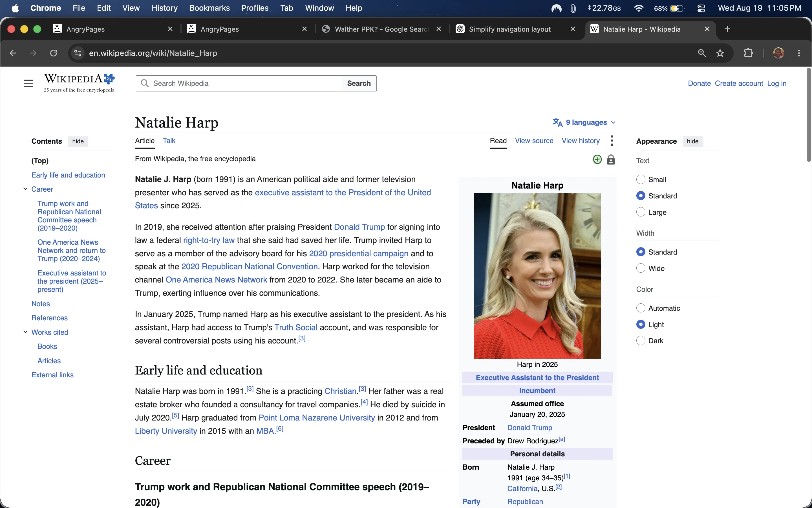The image size is (812, 508).
Task: Collapse the Career section in Contents
Action: 25,189
